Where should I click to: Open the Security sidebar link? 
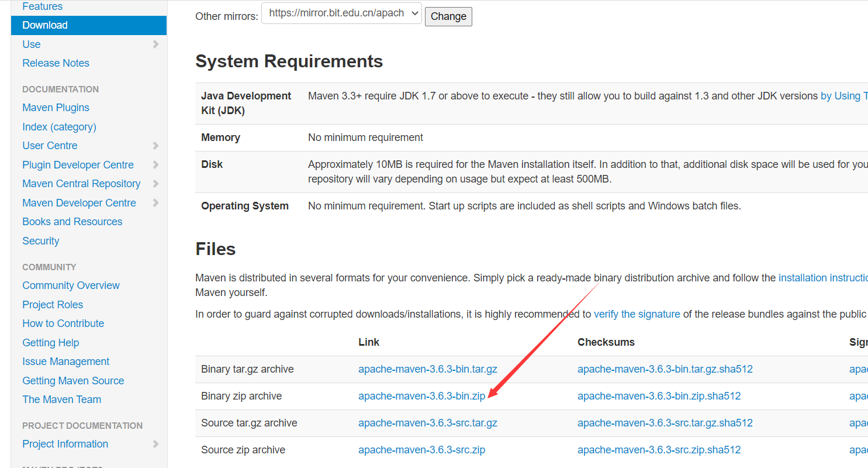pyautogui.click(x=40, y=241)
